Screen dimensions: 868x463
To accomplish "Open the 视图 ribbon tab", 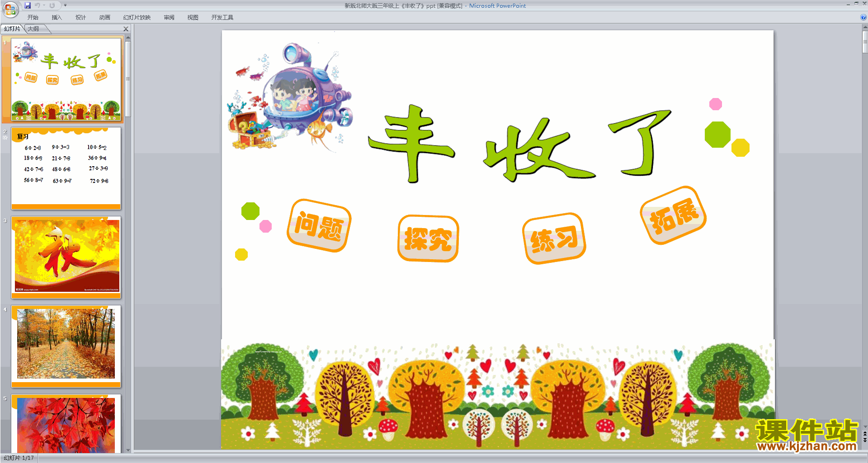I will [193, 18].
